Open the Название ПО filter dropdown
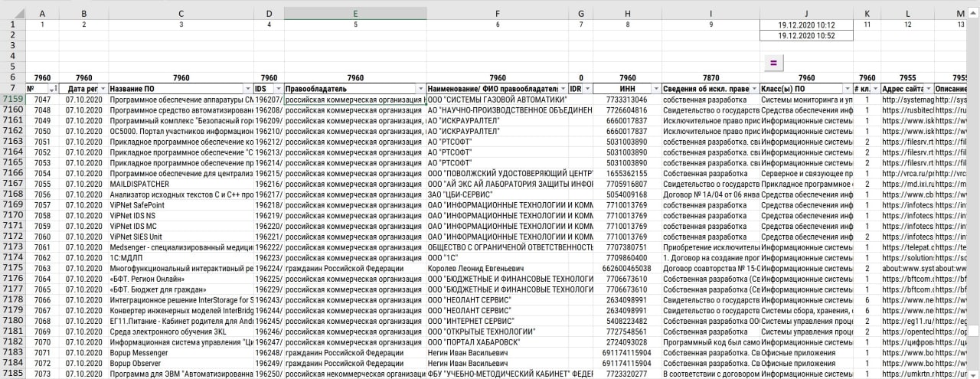 coord(248,89)
